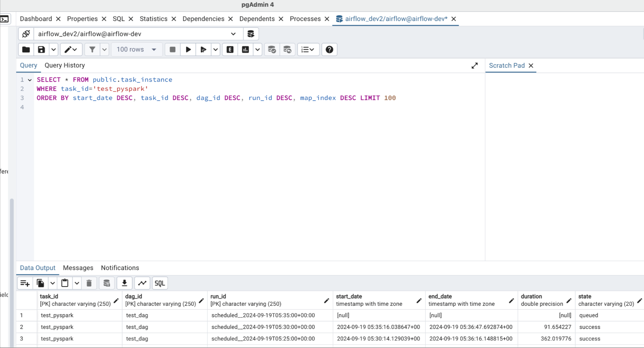This screenshot has width=644, height=348.
Task: Open the edit pencil dropdown menu
Action: point(71,50)
